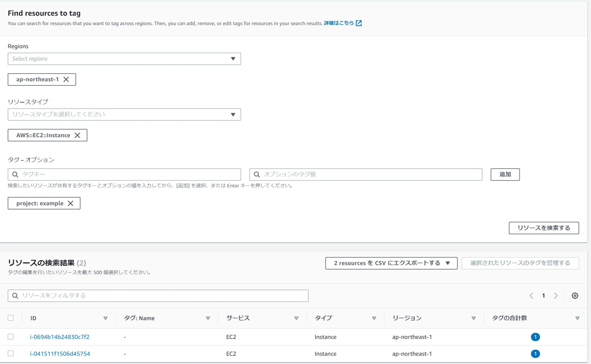This screenshot has height=364, width=591.
Task: Expand the リソースタイプ selection dropdown
Action: tap(124, 115)
